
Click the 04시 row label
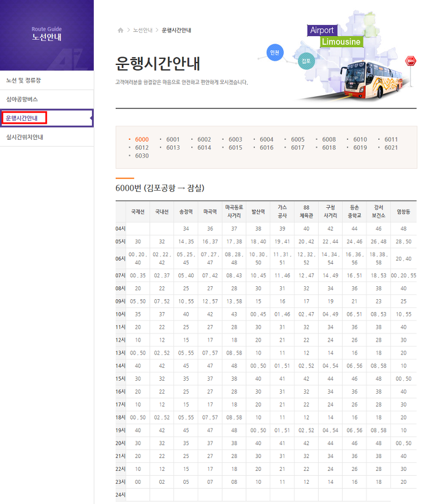click(121, 229)
